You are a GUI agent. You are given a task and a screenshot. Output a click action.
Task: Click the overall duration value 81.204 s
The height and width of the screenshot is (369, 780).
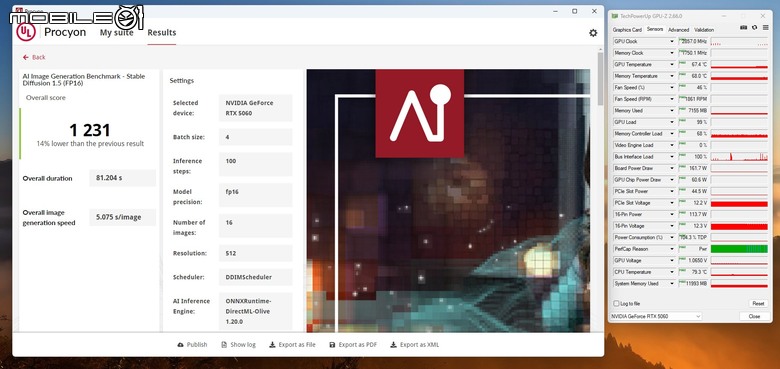pyautogui.click(x=122, y=178)
